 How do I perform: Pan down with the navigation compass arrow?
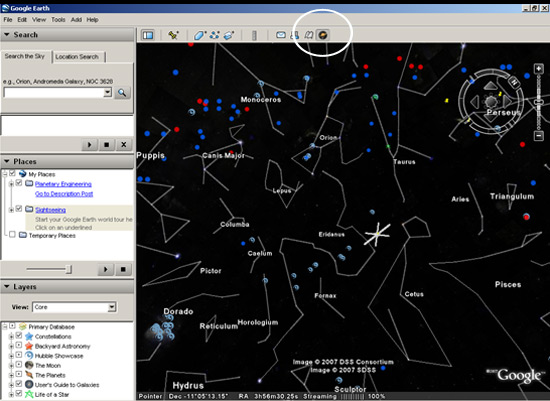(x=490, y=118)
